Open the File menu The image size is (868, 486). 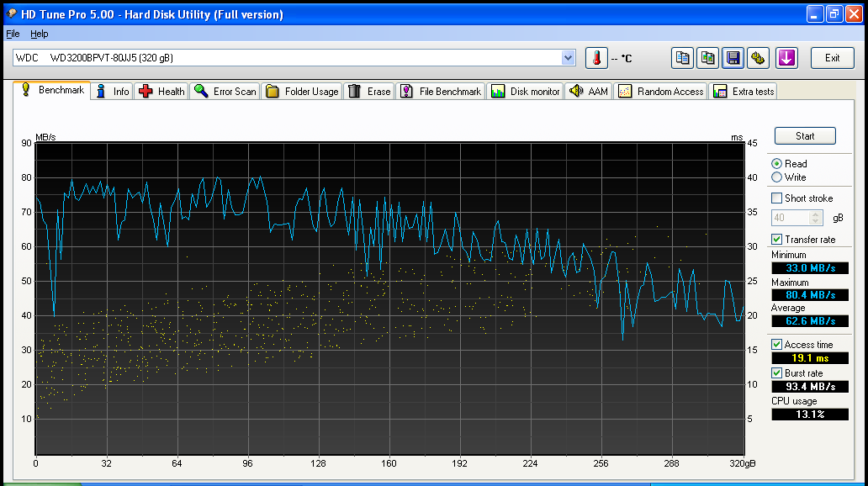(x=13, y=34)
